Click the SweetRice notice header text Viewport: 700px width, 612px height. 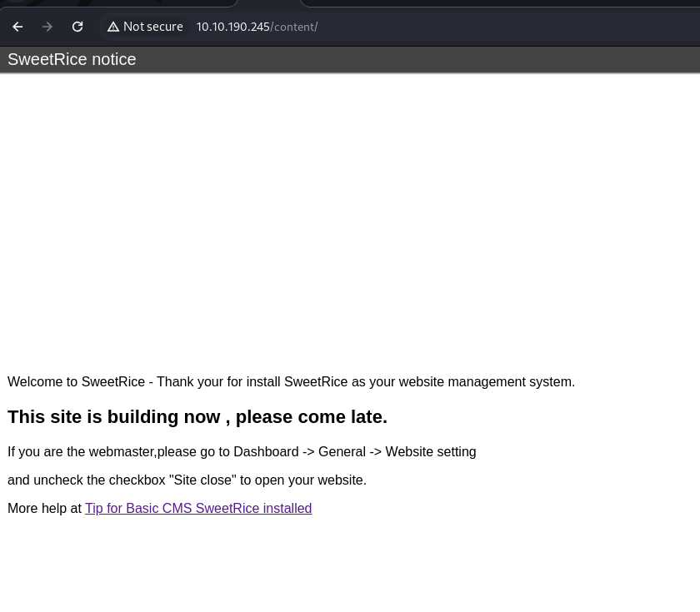72,59
